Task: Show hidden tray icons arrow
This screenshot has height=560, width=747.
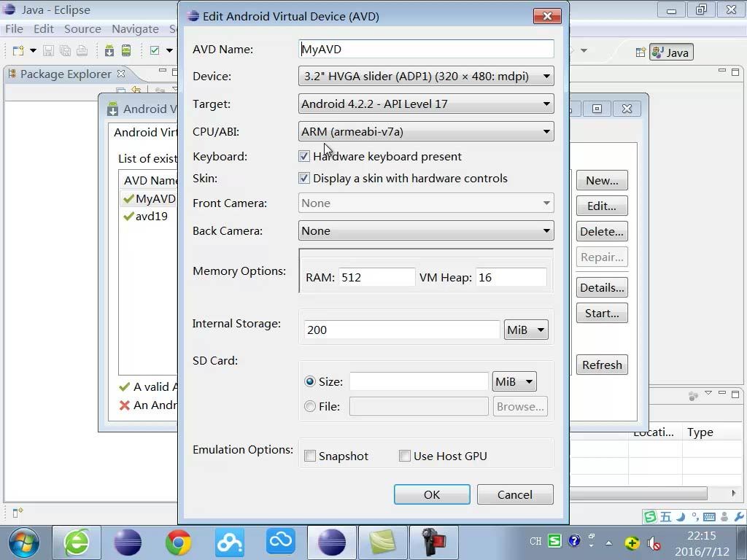Action: (609, 542)
